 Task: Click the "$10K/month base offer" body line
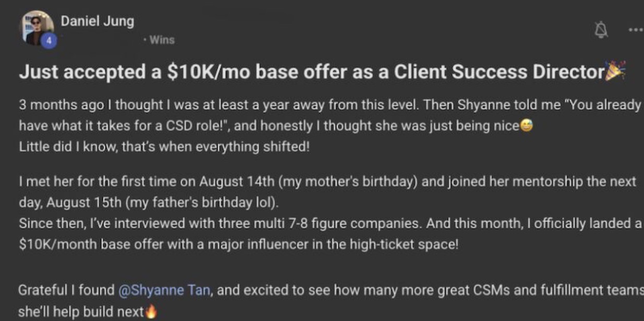[238, 244]
